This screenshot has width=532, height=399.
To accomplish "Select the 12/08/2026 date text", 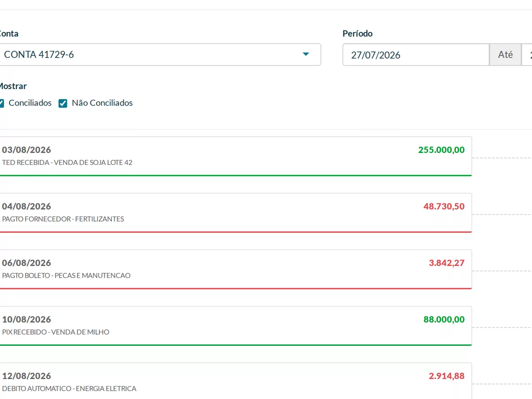I will coord(27,376).
